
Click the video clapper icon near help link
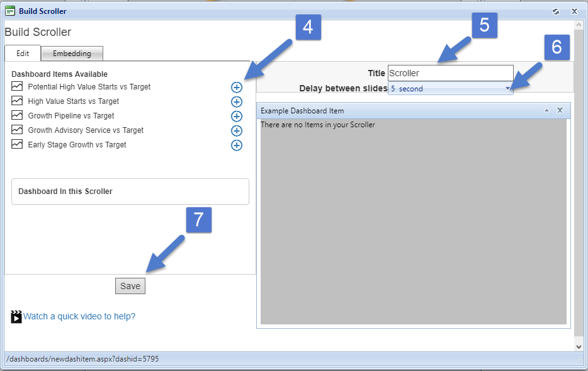pos(16,317)
